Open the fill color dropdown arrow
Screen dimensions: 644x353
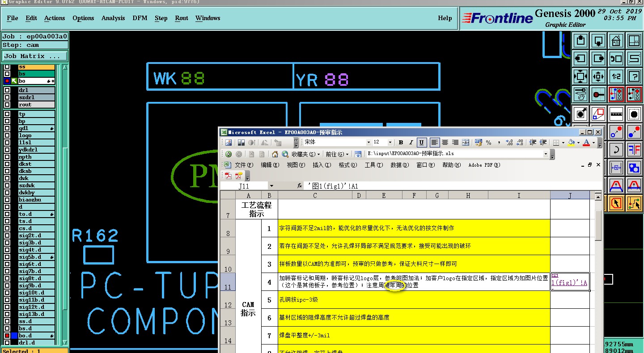coord(577,143)
